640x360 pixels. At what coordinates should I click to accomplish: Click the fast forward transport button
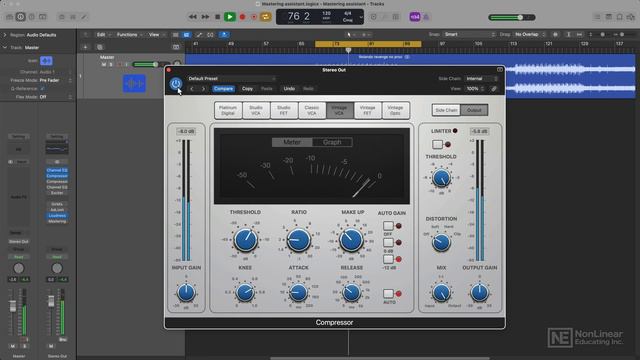pos(205,17)
